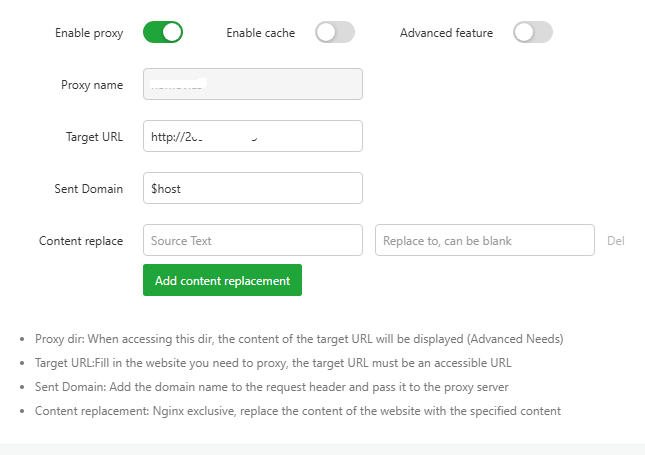Screen dimensions: 645x455
Task: Turn on the Enable cache switch
Action: click(335, 33)
